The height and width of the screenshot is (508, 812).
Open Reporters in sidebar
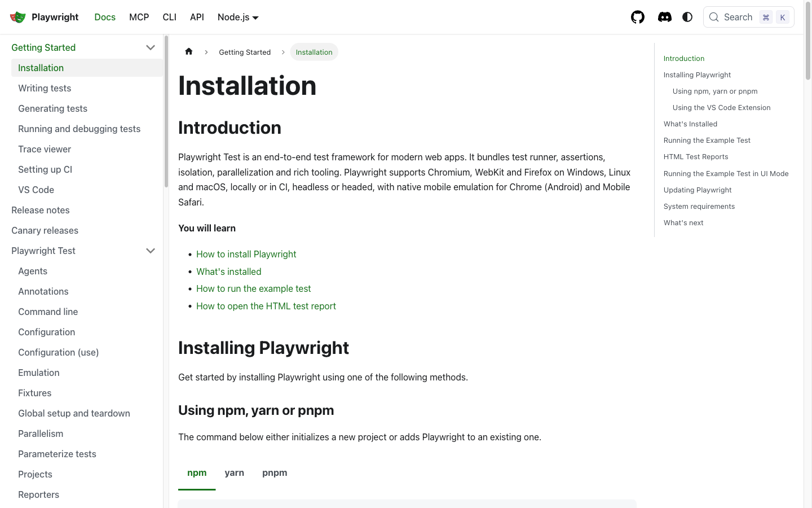coord(38,494)
